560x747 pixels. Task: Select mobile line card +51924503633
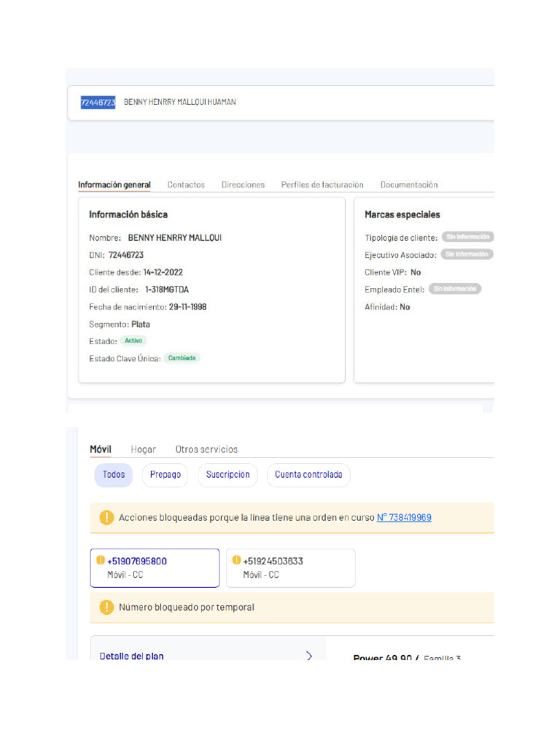291,568
